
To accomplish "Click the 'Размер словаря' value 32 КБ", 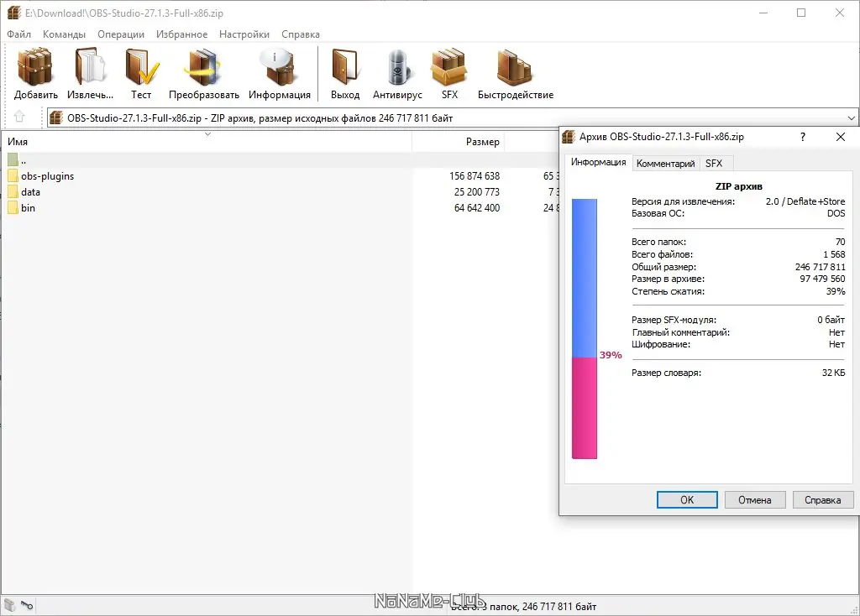I will [x=833, y=373].
